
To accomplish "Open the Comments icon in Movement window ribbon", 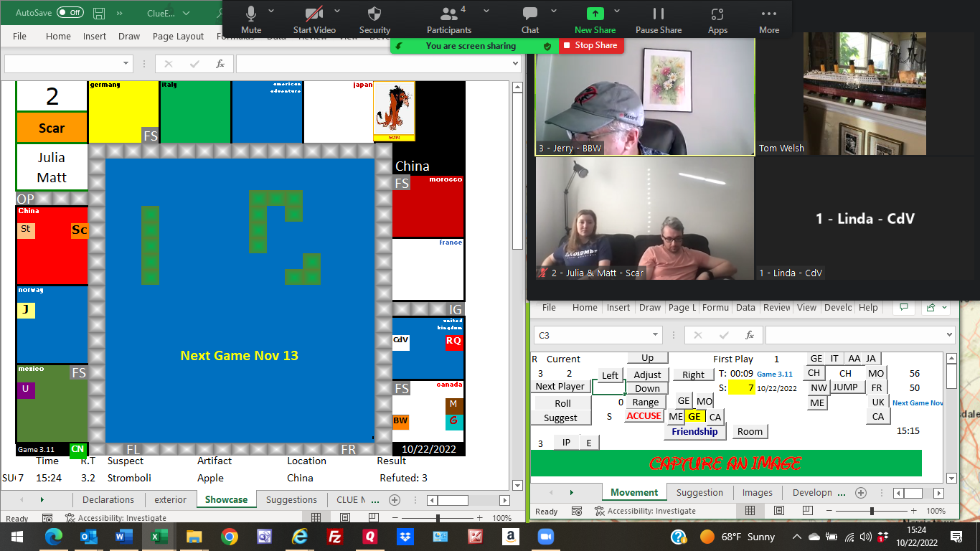I will click(x=903, y=307).
